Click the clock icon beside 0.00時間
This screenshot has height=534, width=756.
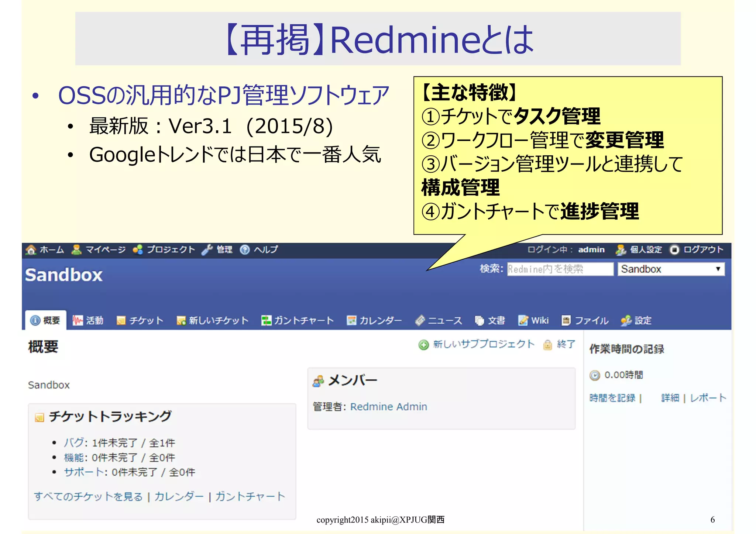tap(595, 375)
